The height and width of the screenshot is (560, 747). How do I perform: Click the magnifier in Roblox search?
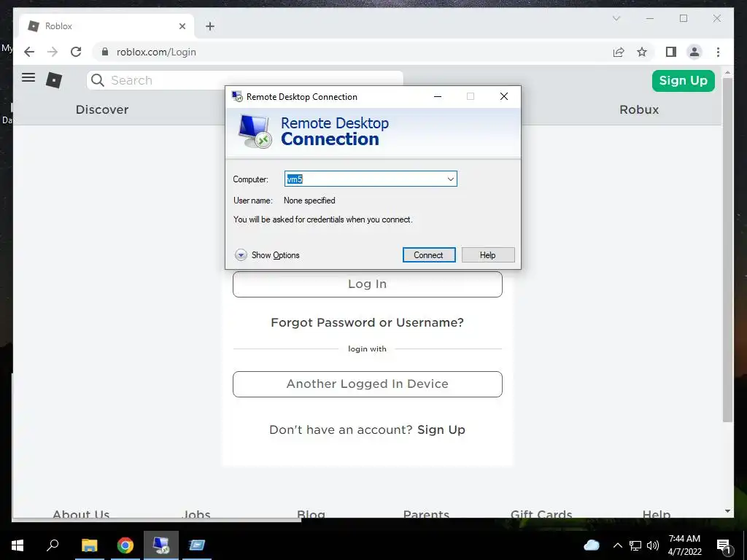tap(98, 80)
